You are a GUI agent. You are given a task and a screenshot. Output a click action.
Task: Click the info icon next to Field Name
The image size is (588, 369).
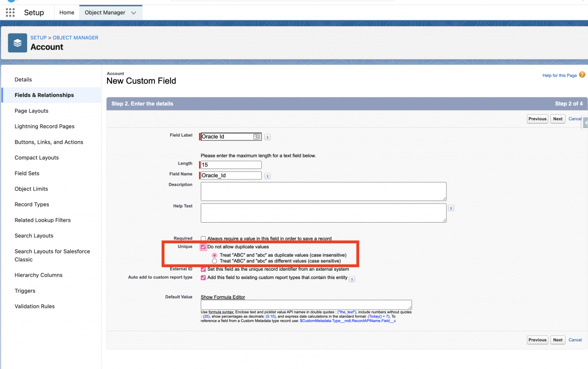tap(267, 175)
